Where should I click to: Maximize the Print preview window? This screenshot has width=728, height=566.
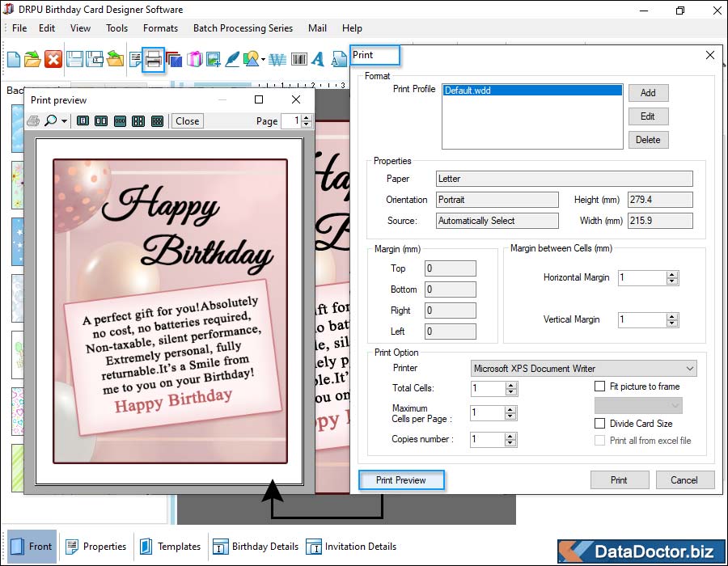point(259,99)
